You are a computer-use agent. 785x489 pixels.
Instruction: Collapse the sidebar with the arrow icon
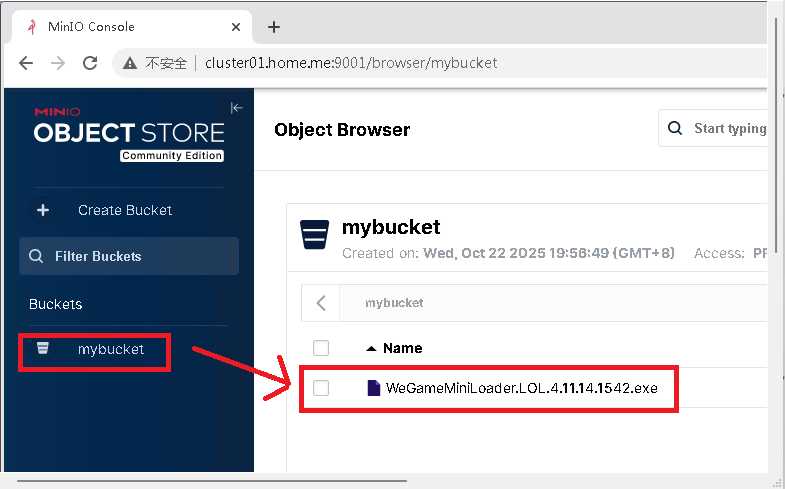click(236, 108)
